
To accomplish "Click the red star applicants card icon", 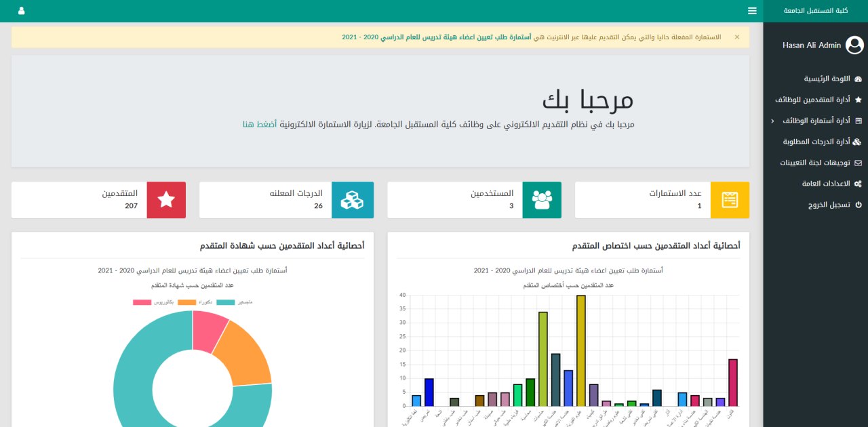I will tap(166, 200).
